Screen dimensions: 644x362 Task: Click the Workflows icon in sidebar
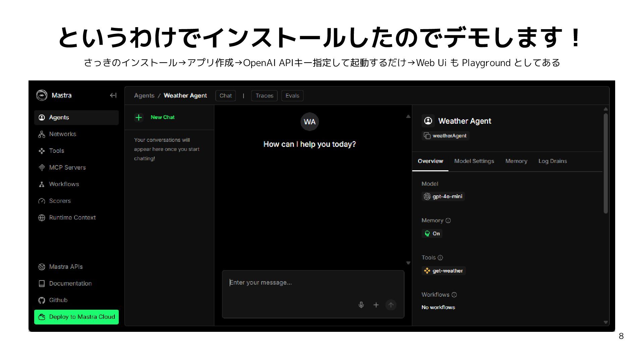click(x=42, y=184)
